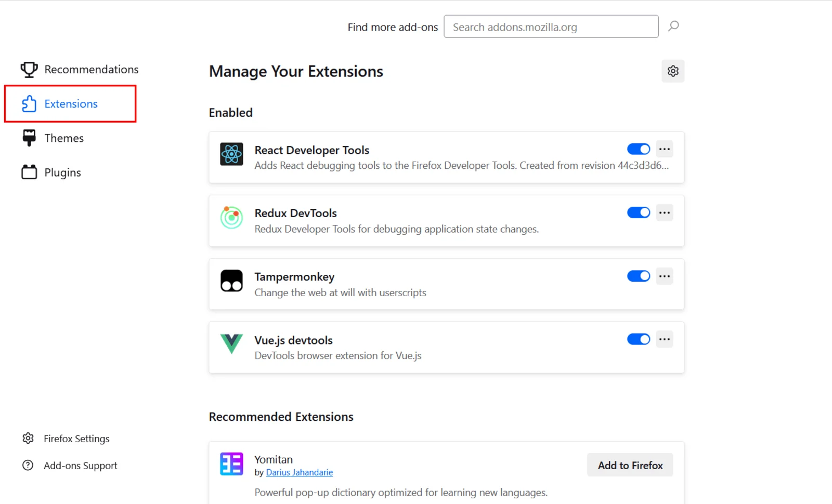Image resolution: width=832 pixels, height=504 pixels.
Task: Open the tools gear icon above the extensions list
Action: (673, 71)
